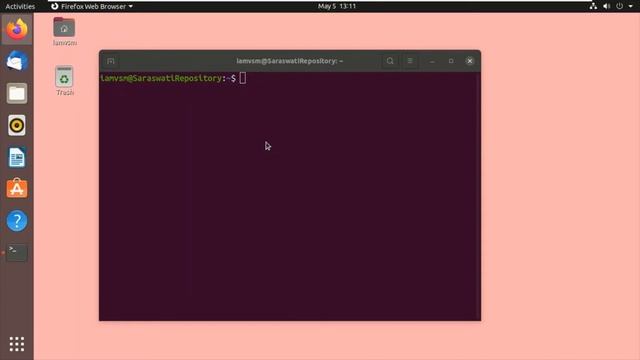Click the Terminal icon in the dock
640x360 pixels.
click(17, 253)
